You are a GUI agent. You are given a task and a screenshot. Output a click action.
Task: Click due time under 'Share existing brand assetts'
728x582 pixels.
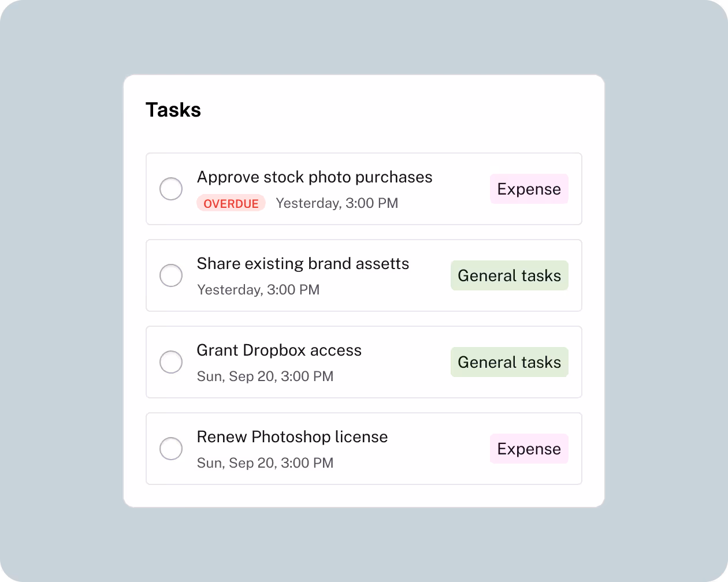pyautogui.click(x=258, y=290)
